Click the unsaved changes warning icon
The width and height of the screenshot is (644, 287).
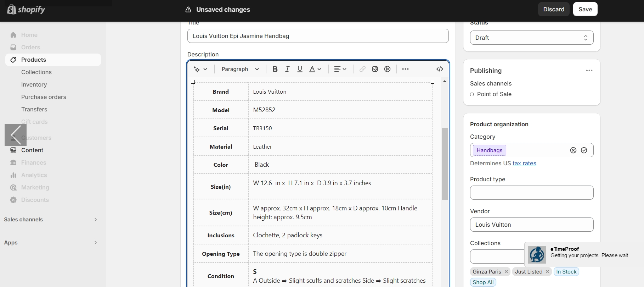point(188,10)
